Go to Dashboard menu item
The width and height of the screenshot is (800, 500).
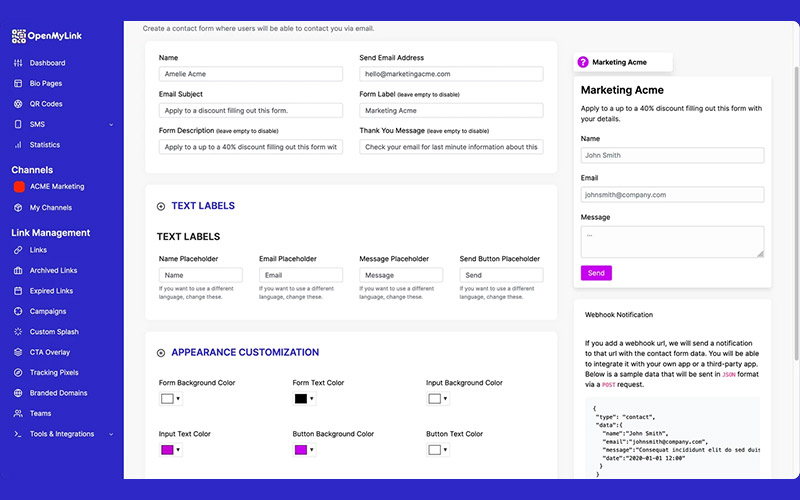[x=47, y=63]
